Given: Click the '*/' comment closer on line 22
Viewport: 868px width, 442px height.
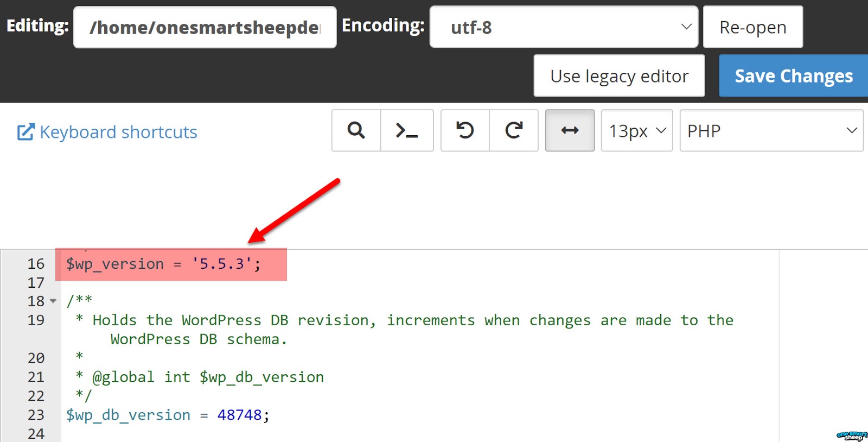Looking at the screenshot, I should coord(84,395).
